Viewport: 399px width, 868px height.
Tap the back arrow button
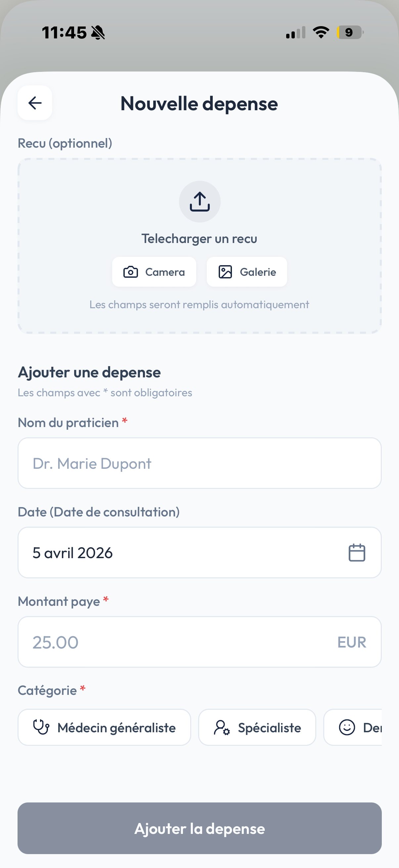[35, 103]
